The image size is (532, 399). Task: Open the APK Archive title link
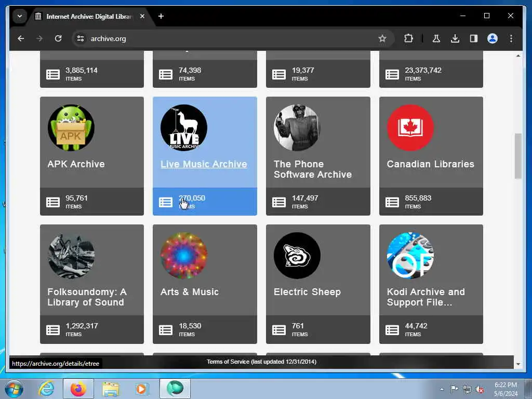point(76,164)
